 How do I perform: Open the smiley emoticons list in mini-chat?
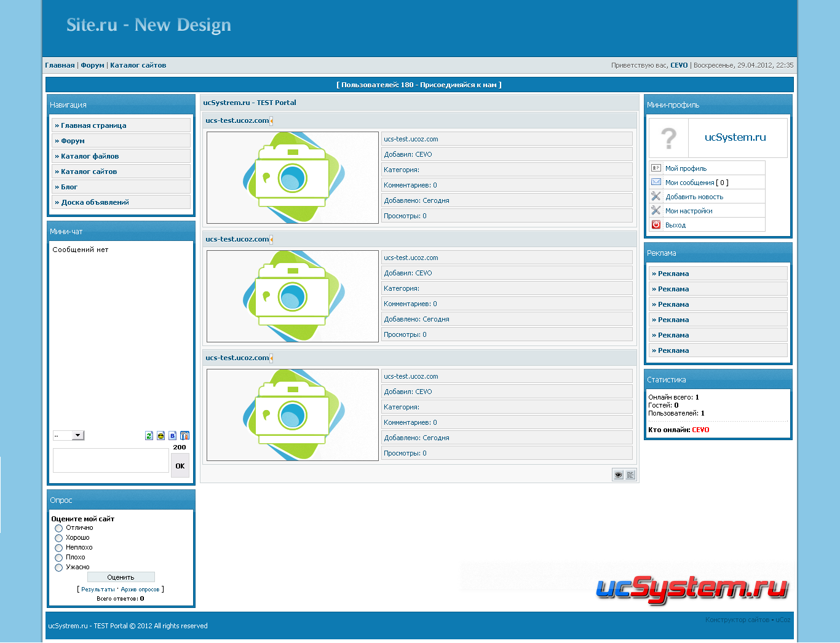(x=160, y=436)
